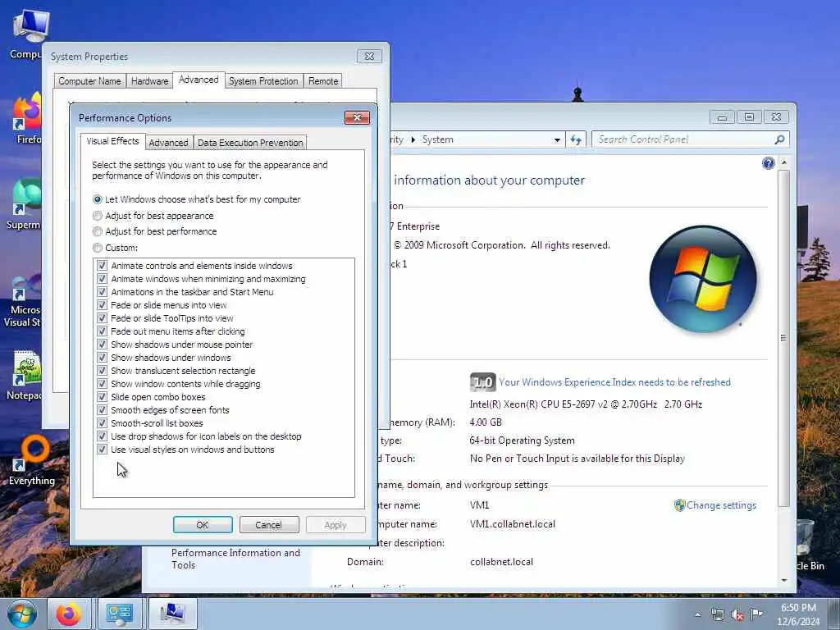The width and height of the screenshot is (840, 630).
Task: Toggle 'Smooth-scroll list boxes'
Action: [102, 423]
